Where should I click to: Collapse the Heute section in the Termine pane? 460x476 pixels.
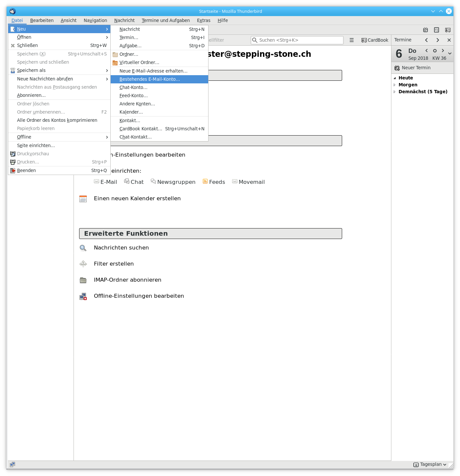tap(395, 78)
